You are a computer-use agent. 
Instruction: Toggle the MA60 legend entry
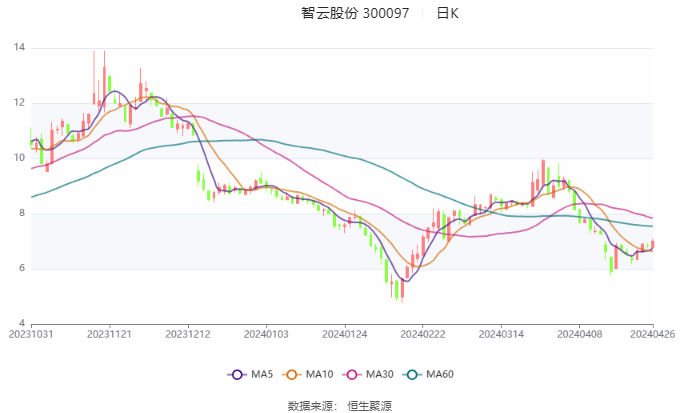[x=428, y=374]
